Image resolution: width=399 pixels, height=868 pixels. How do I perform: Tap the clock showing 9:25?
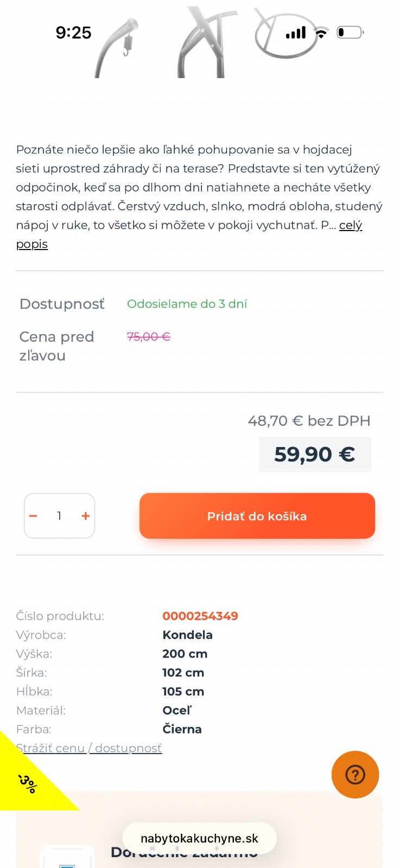tap(73, 33)
